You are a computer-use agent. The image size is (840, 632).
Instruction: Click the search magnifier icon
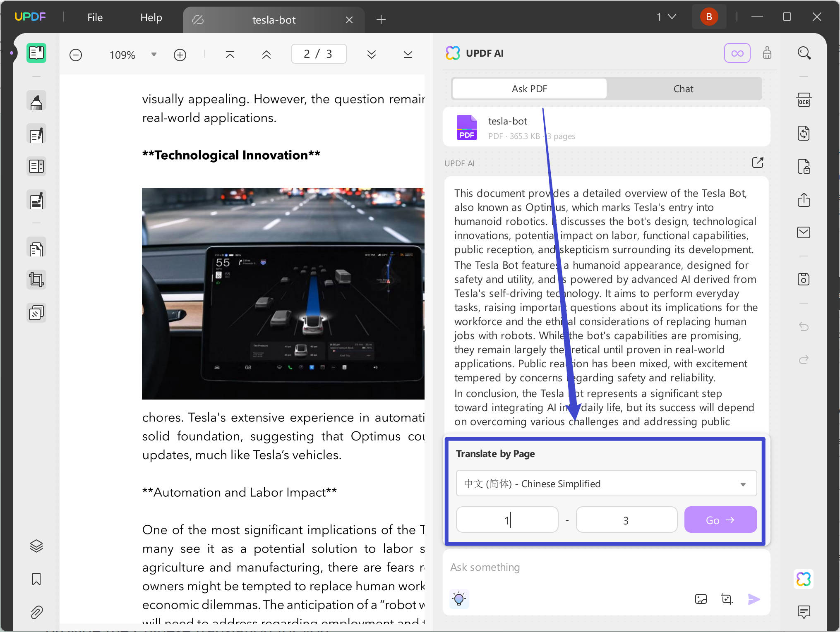click(x=804, y=53)
